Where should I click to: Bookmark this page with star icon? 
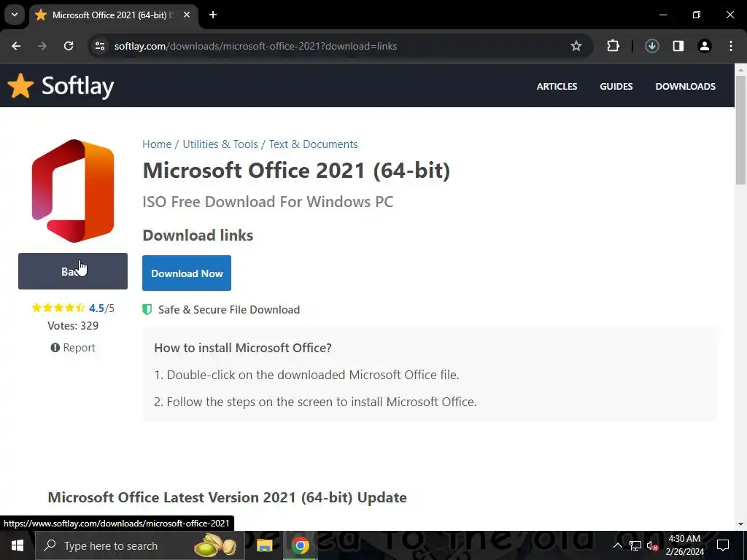[x=576, y=46]
